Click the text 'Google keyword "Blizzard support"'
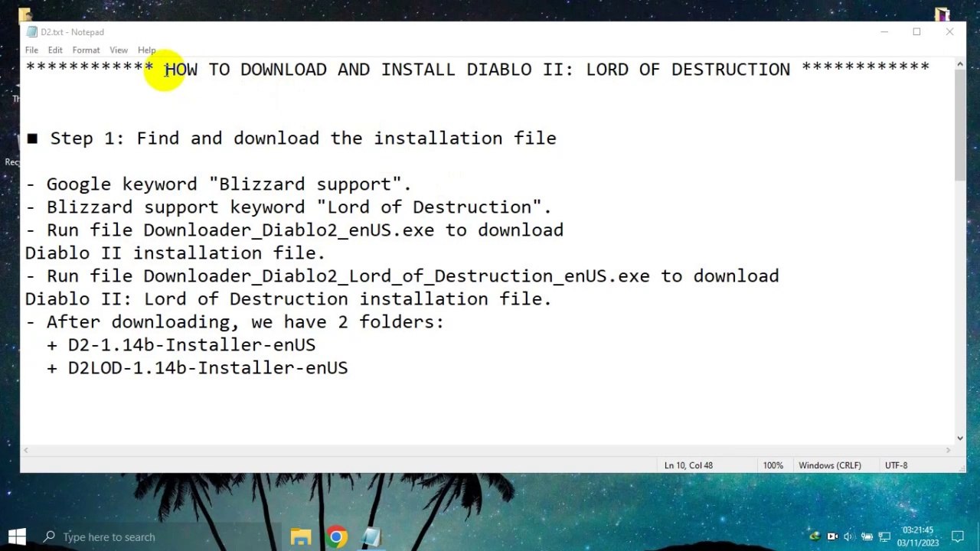The height and width of the screenshot is (551, 980). click(x=224, y=184)
